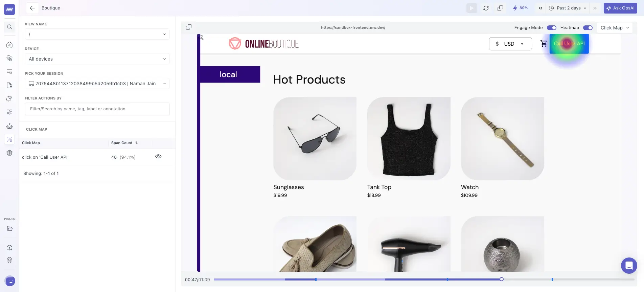Copy the replay URL with the copy icon
This screenshot has height=292, width=644.
tap(189, 27)
